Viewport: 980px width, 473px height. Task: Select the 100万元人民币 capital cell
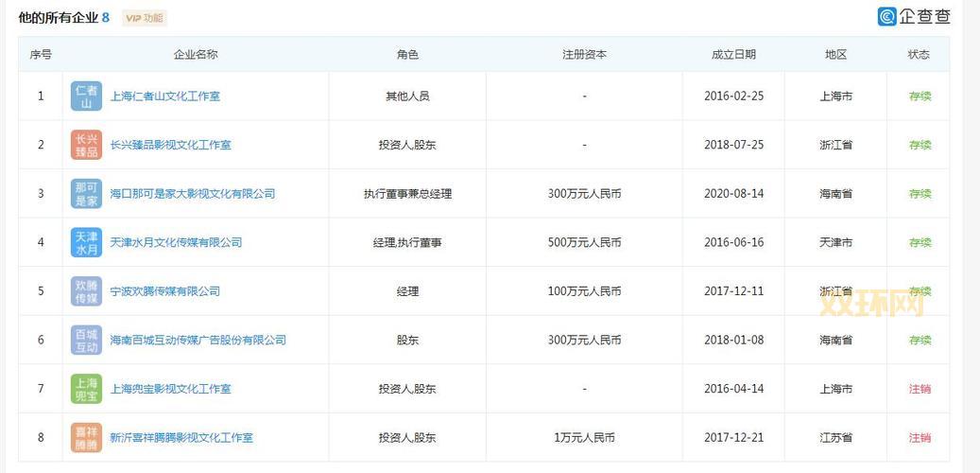click(x=584, y=291)
